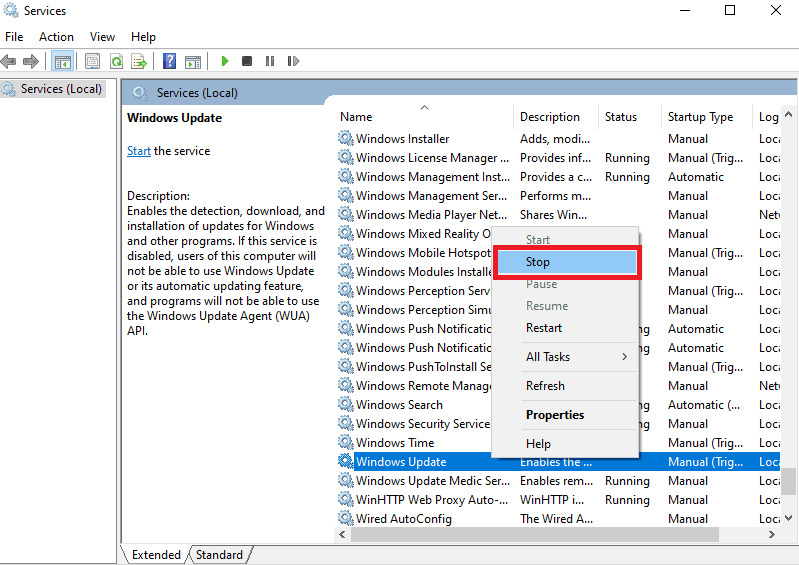Click the vertical scrollbar thumb
The image size is (799, 565).
click(788, 481)
